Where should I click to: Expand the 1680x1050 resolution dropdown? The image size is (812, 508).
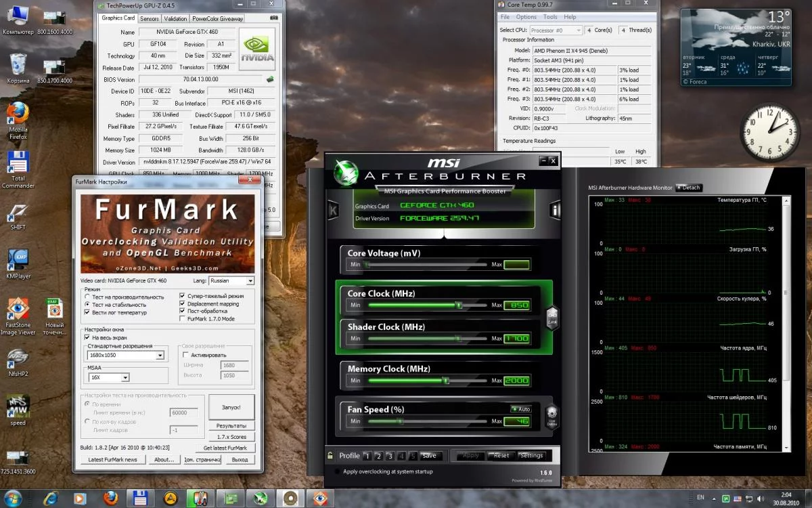[x=160, y=355]
